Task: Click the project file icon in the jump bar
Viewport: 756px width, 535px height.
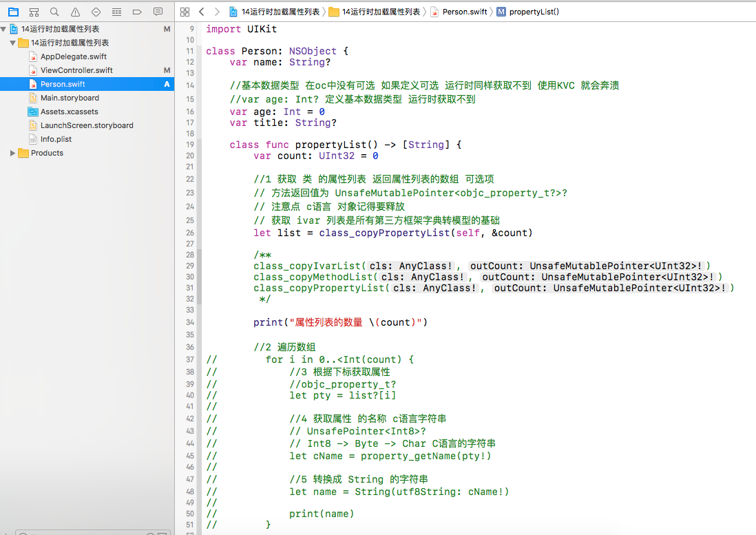Action: (233, 12)
